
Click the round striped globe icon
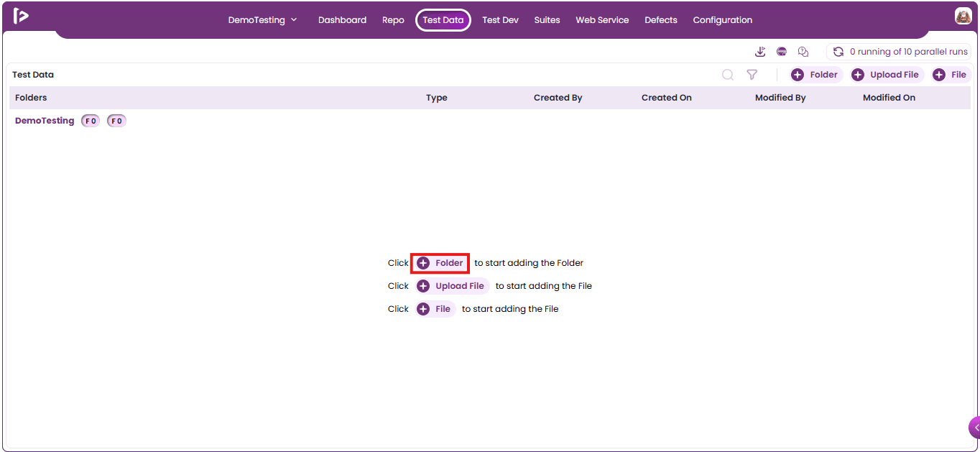coord(782,52)
